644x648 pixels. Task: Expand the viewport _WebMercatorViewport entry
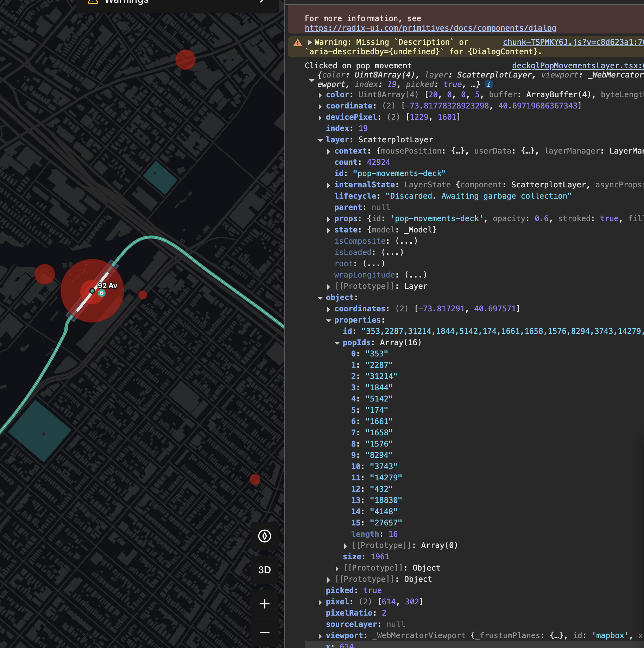(320, 636)
